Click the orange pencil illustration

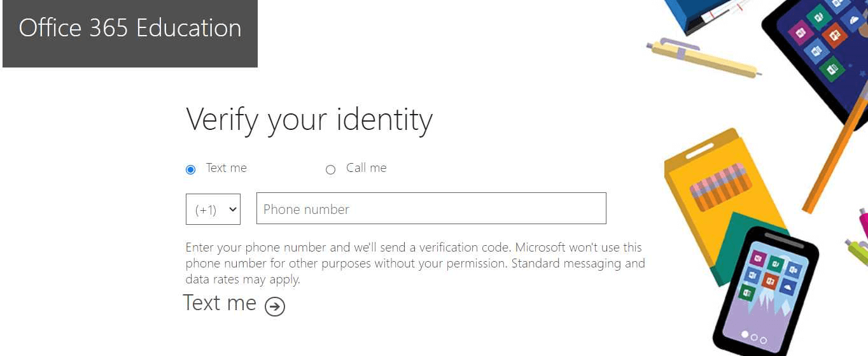[x=835, y=150]
